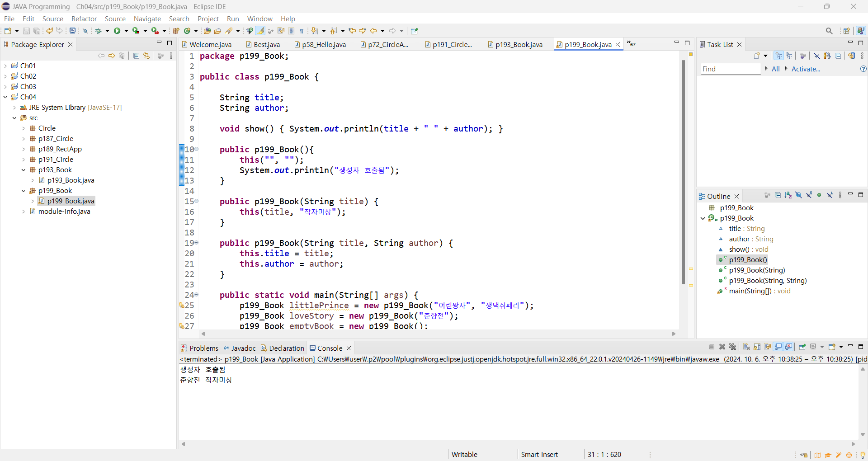Open the Problems view tab
Screen dimensions: 868x461
coord(199,348)
